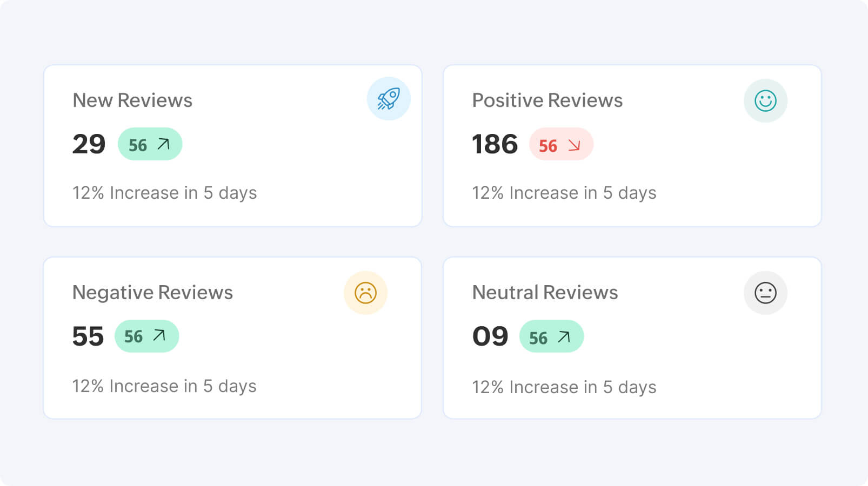868x486 pixels.
Task: Open the Positive Reviews heading
Action: pos(547,100)
